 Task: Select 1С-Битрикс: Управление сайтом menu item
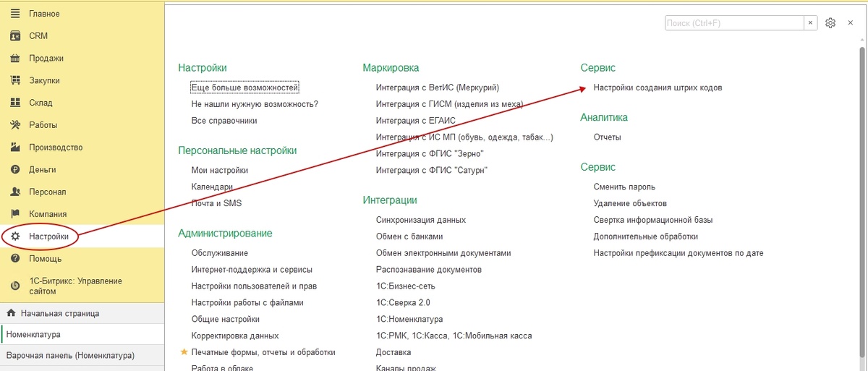coord(75,286)
